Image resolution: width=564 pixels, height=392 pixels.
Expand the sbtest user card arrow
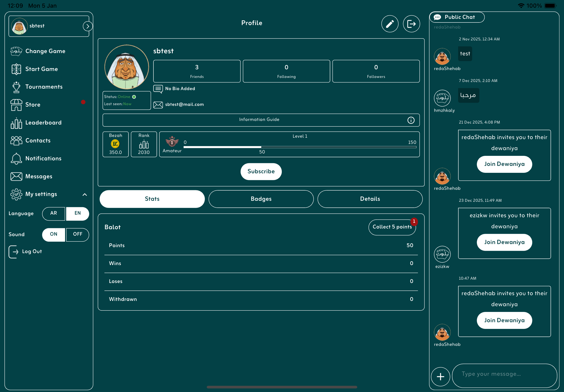[x=88, y=26]
